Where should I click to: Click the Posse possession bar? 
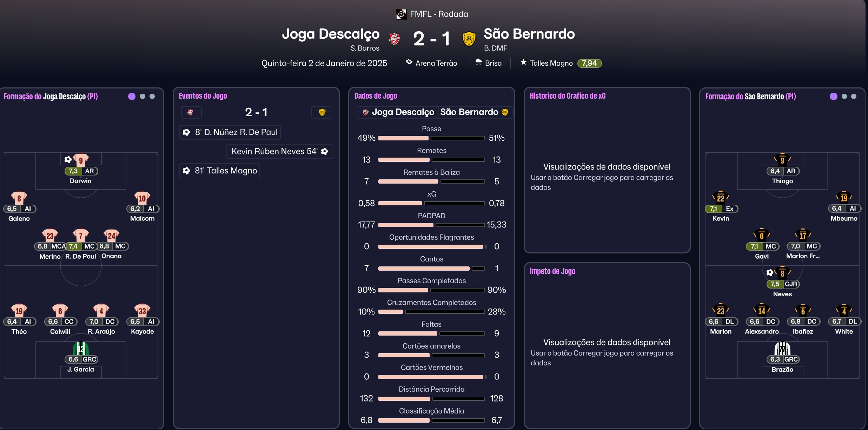pos(432,138)
